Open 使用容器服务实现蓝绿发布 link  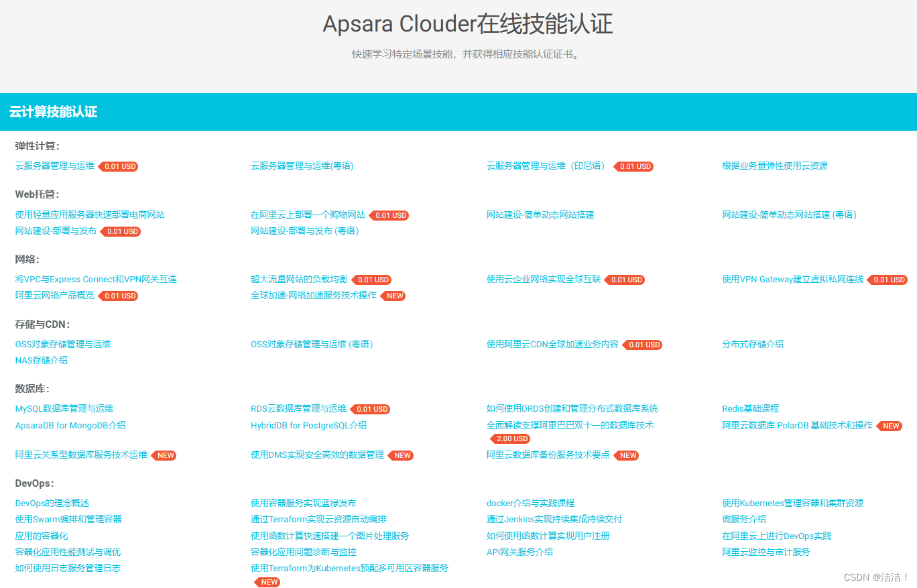pyautogui.click(x=304, y=503)
